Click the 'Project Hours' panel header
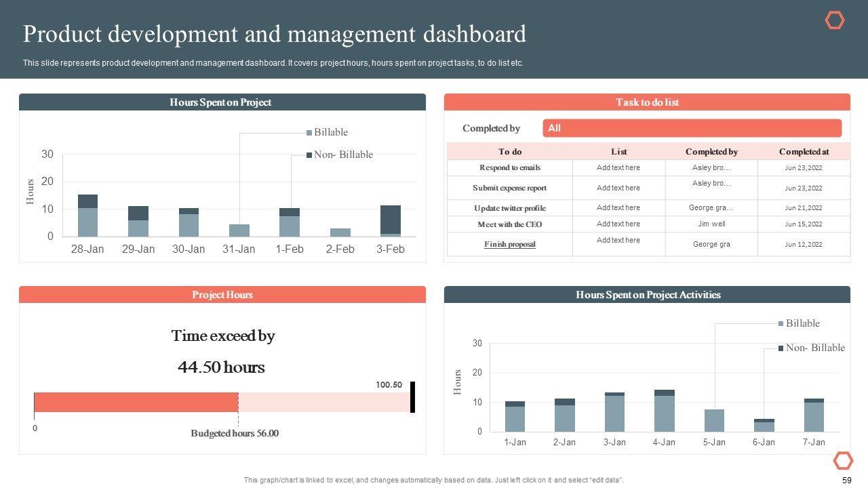 (x=222, y=295)
